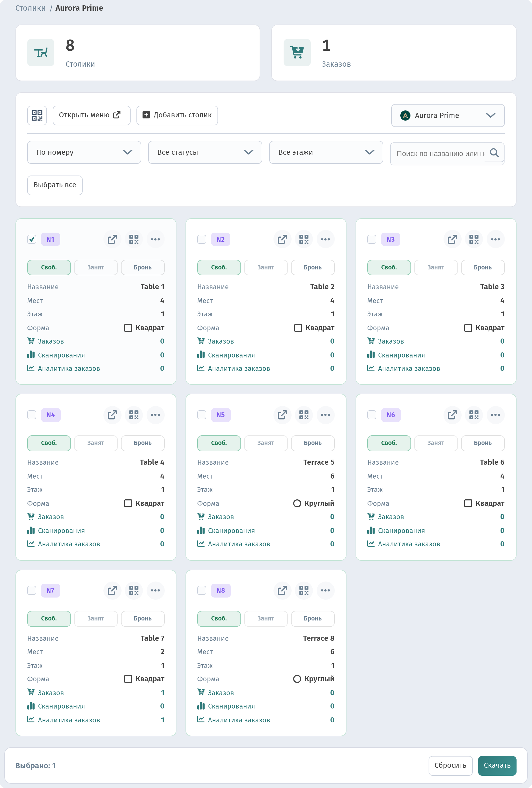Check the N2 table checkbox
The width and height of the screenshot is (532, 788).
pos(202,239)
